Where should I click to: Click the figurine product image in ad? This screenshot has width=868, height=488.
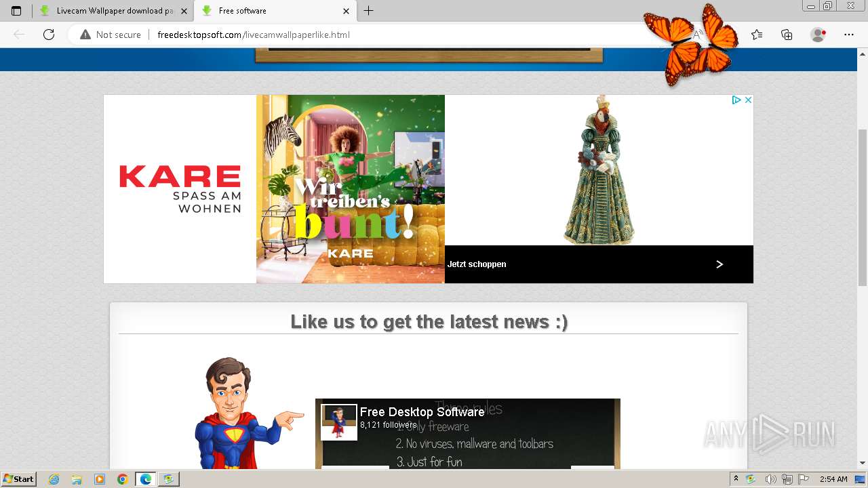pyautogui.click(x=599, y=170)
